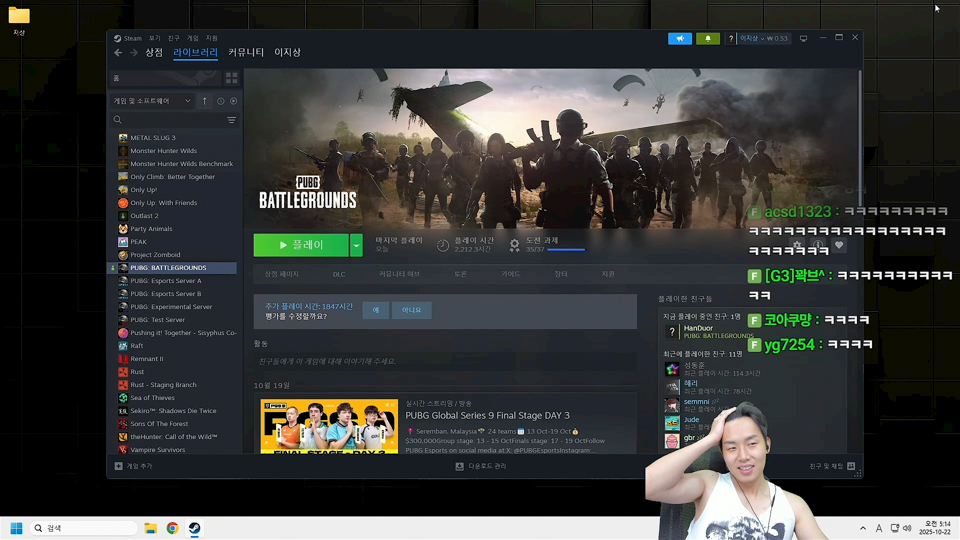Go back with the left arrow
This screenshot has width=960, height=540.
pos(118,53)
